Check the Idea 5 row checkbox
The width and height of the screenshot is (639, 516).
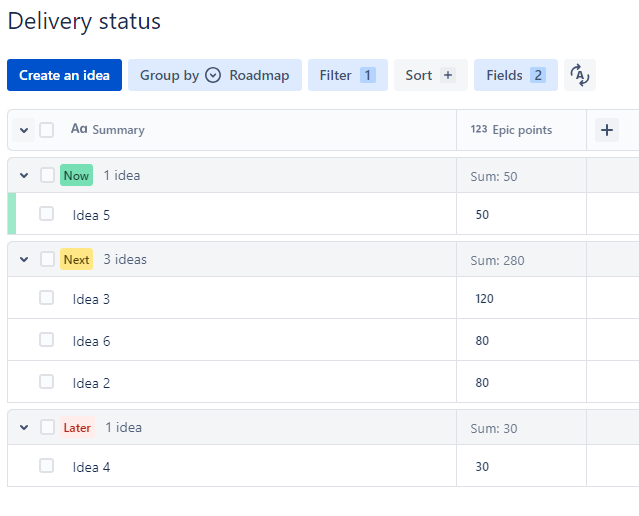[x=46, y=214]
